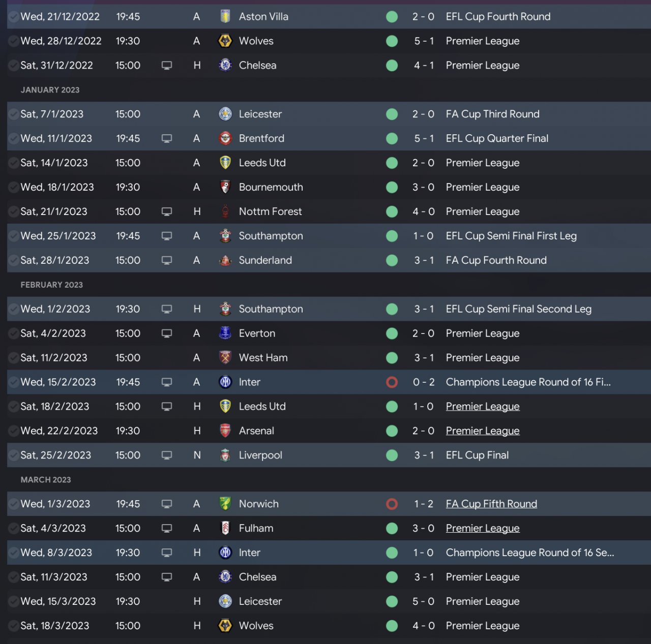Open Premier League link on the Arsenal row

pyautogui.click(x=483, y=431)
